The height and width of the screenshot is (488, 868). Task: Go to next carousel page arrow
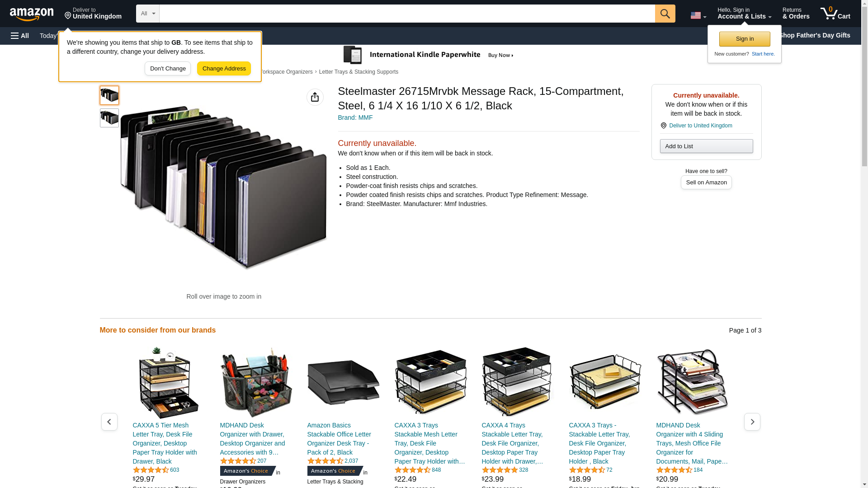(x=752, y=422)
